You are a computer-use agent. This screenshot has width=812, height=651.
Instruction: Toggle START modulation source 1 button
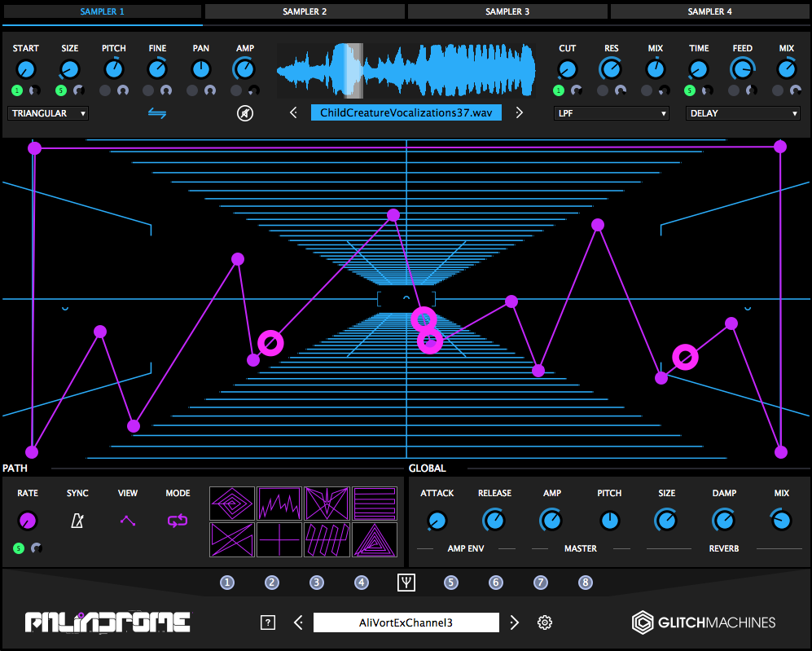click(x=17, y=90)
